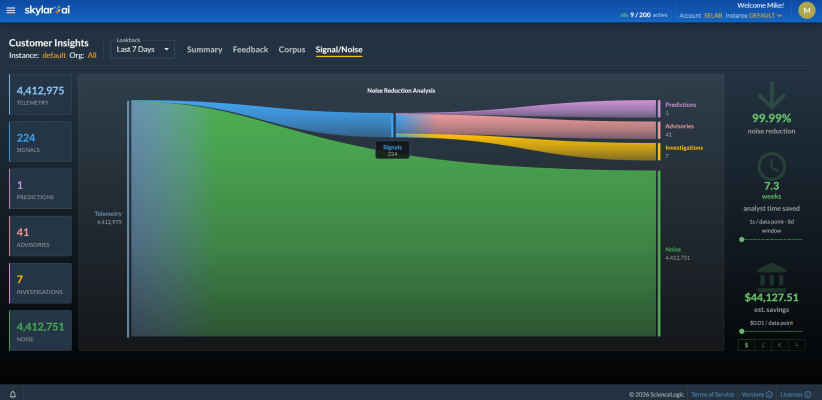
Task: Open the user avatar M menu
Action: click(x=806, y=10)
